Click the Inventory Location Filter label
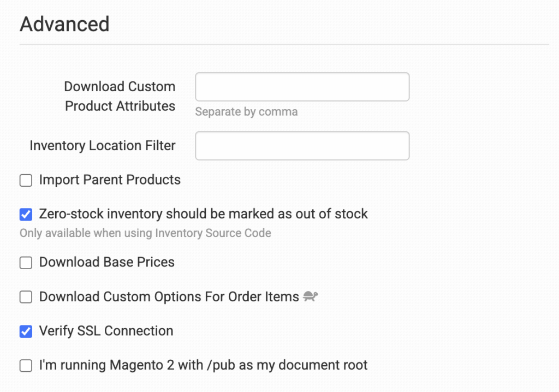 (x=103, y=146)
